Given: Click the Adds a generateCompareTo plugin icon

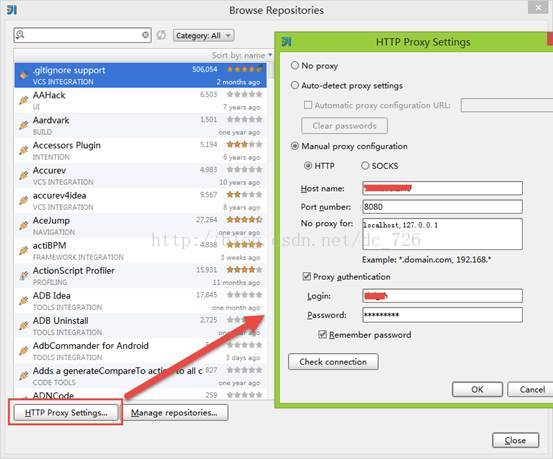Looking at the screenshot, I should tap(24, 376).
